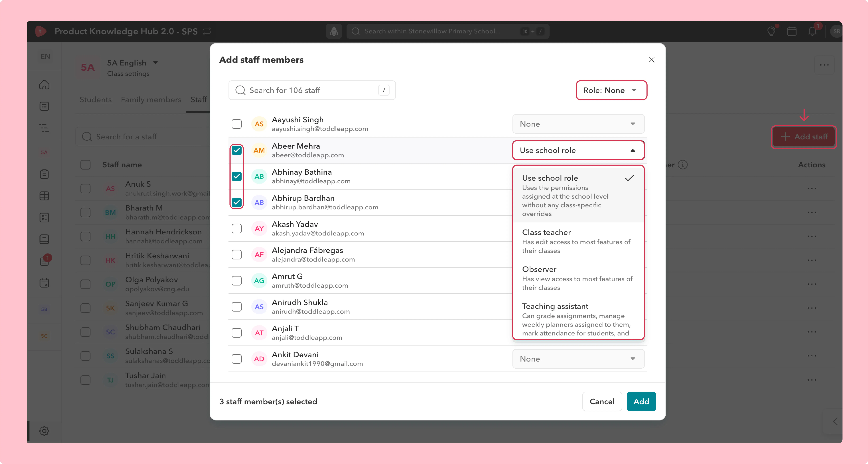Image resolution: width=868 pixels, height=464 pixels.
Task: Go to Home in left sidebar
Action: [x=44, y=85]
